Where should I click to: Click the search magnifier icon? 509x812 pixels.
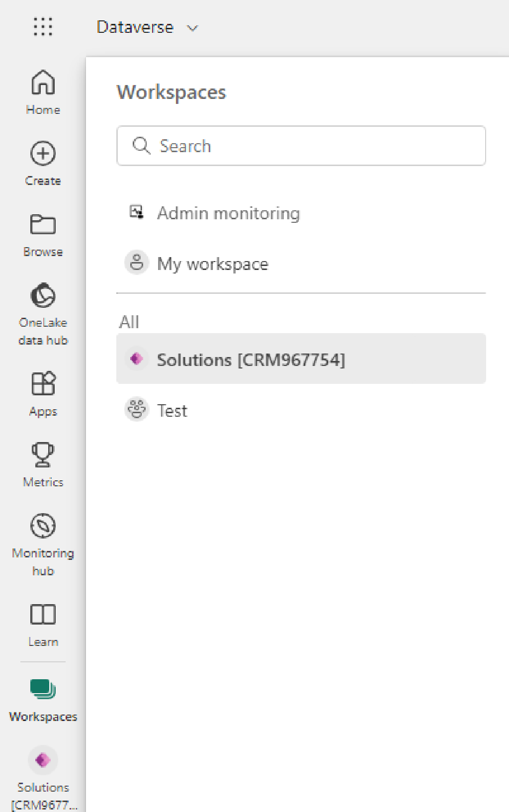pyautogui.click(x=141, y=146)
